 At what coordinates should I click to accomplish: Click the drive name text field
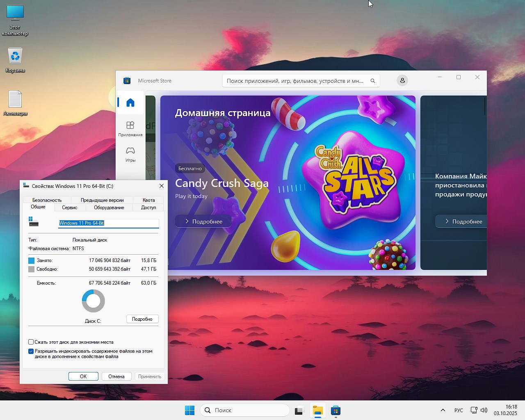point(108,223)
